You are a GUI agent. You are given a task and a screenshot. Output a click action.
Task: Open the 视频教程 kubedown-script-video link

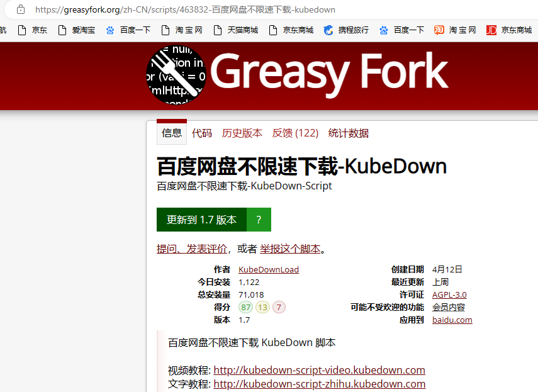[x=320, y=370]
